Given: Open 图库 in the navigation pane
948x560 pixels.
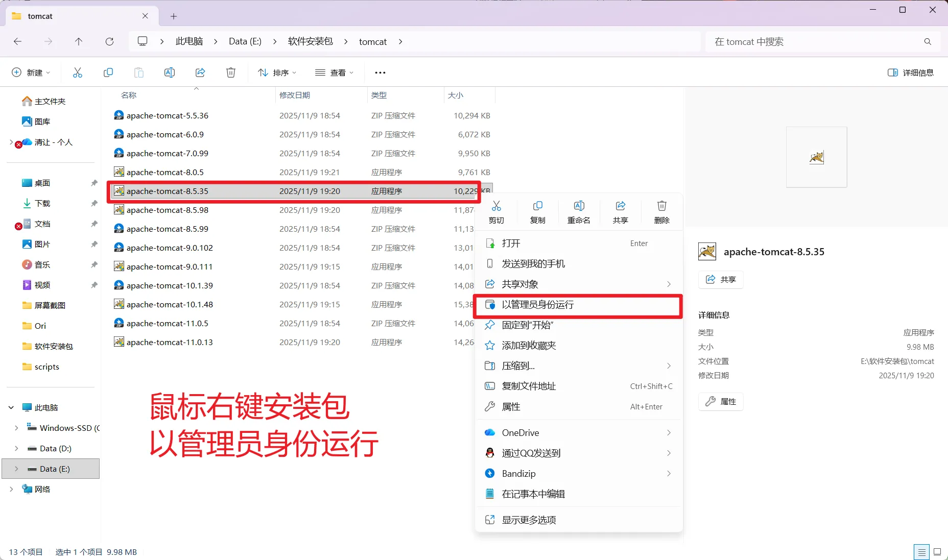Looking at the screenshot, I should 42,121.
